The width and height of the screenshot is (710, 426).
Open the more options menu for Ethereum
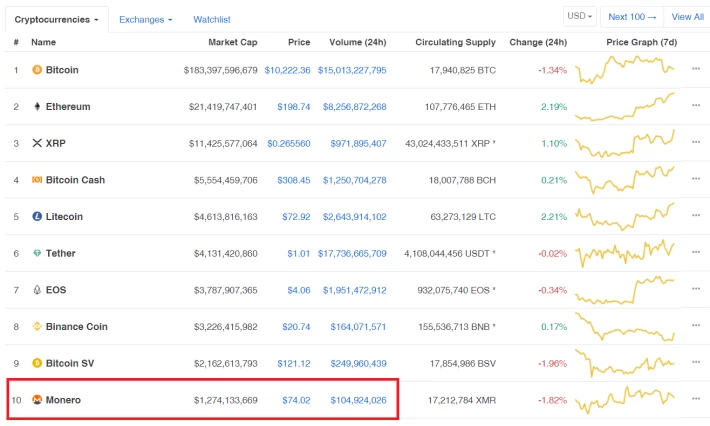pos(696,105)
